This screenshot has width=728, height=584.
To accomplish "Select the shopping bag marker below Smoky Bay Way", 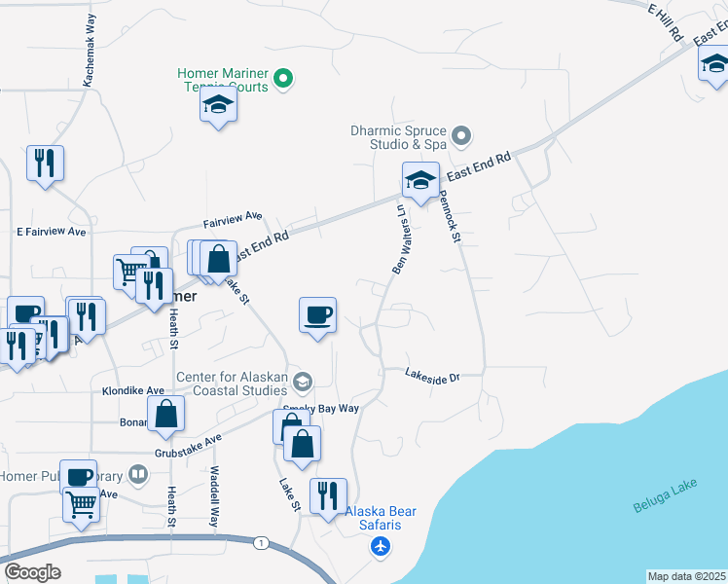I will pos(303,444).
